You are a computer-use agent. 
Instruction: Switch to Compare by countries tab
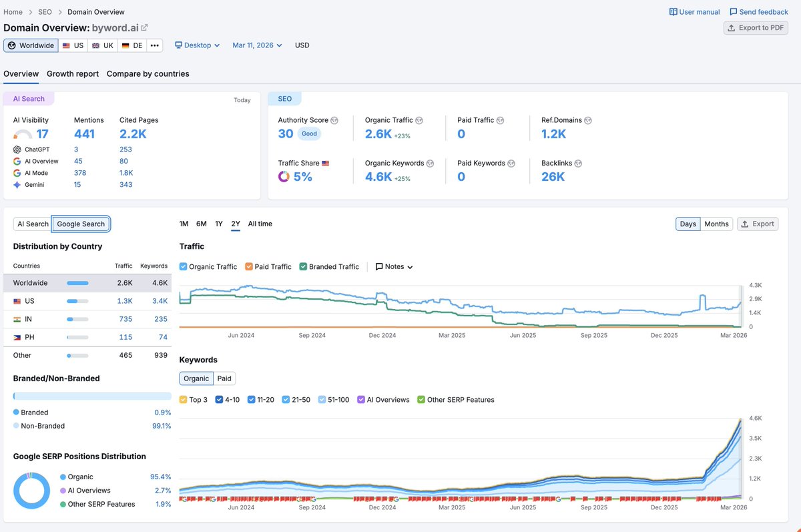pyautogui.click(x=148, y=74)
